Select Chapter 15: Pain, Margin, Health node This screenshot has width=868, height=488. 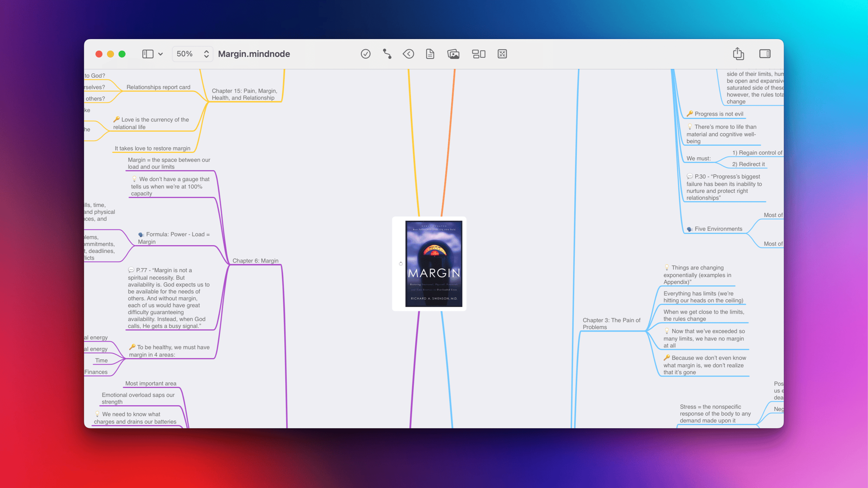(x=244, y=94)
